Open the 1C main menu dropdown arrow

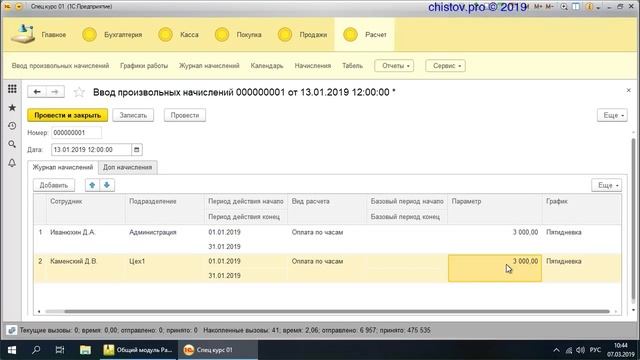click(18, 7)
